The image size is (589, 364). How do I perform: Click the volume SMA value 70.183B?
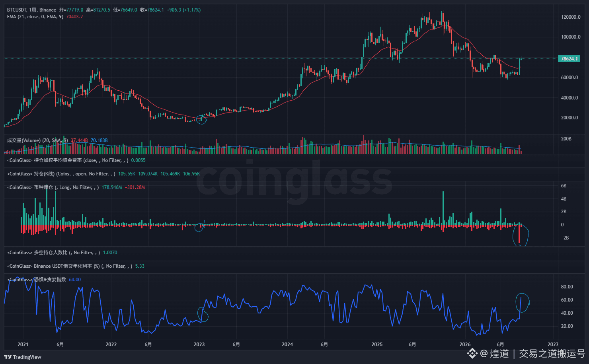coord(99,140)
